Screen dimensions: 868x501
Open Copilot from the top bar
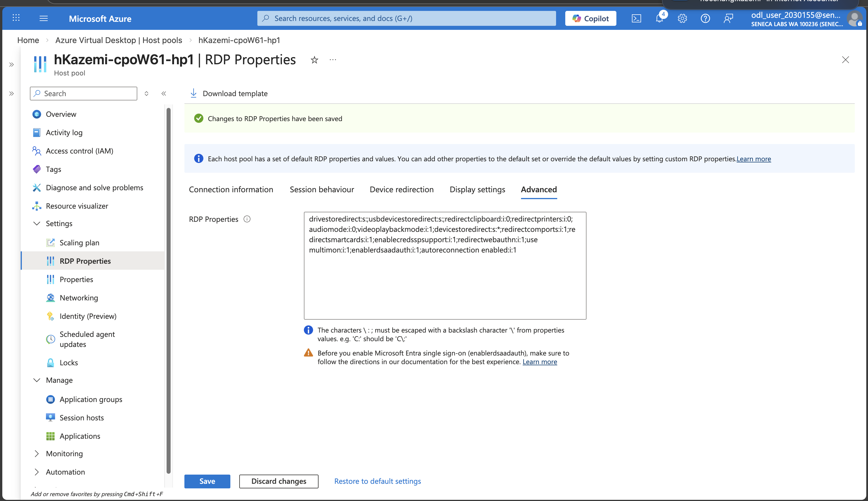[x=590, y=18]
